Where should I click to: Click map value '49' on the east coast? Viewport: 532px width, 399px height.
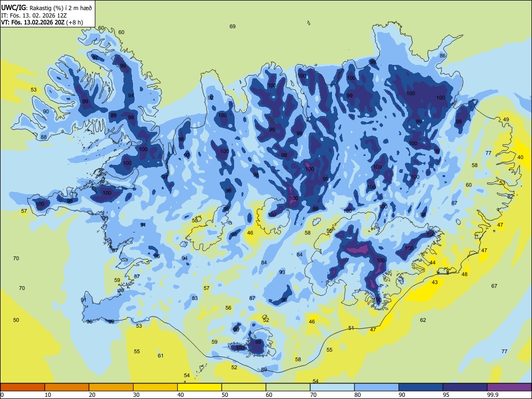click(x=506, y=119)
